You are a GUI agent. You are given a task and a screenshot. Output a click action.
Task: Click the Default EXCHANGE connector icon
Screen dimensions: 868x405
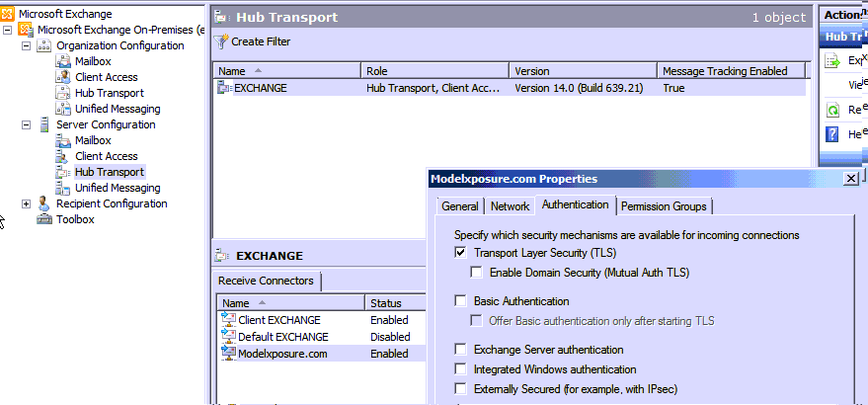pyautogui.click(x=228, y=336)
